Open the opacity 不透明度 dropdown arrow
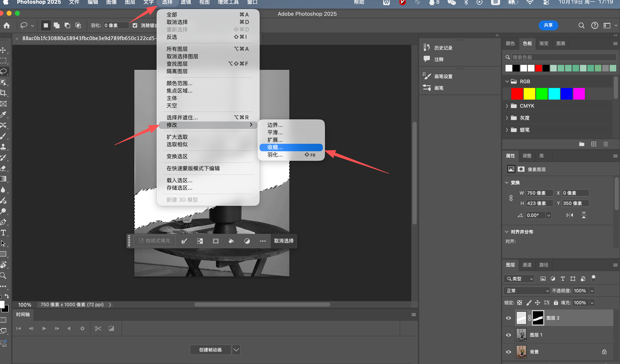620x364 pixels. coord(592,291)
